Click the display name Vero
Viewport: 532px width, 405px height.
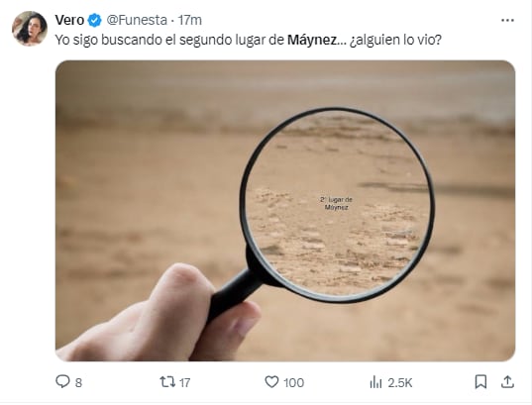click(69, 21)
